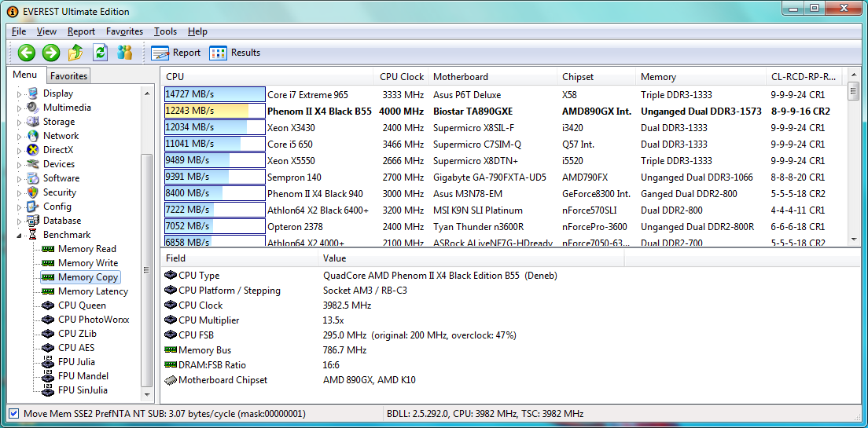
Task: Click the Value column header
Action: click(471, 258)
